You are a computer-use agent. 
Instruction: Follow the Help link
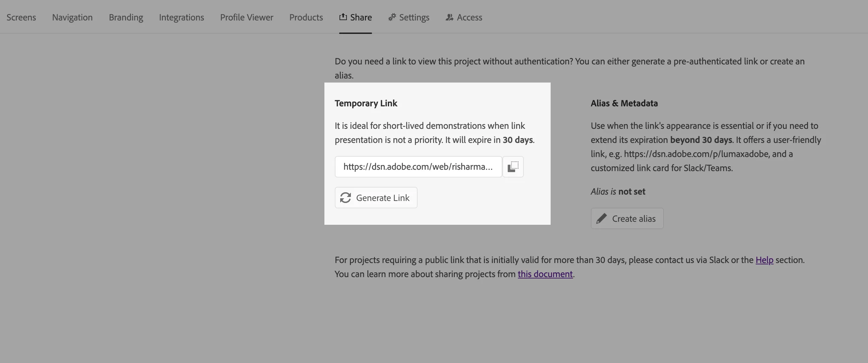[764, 260]
